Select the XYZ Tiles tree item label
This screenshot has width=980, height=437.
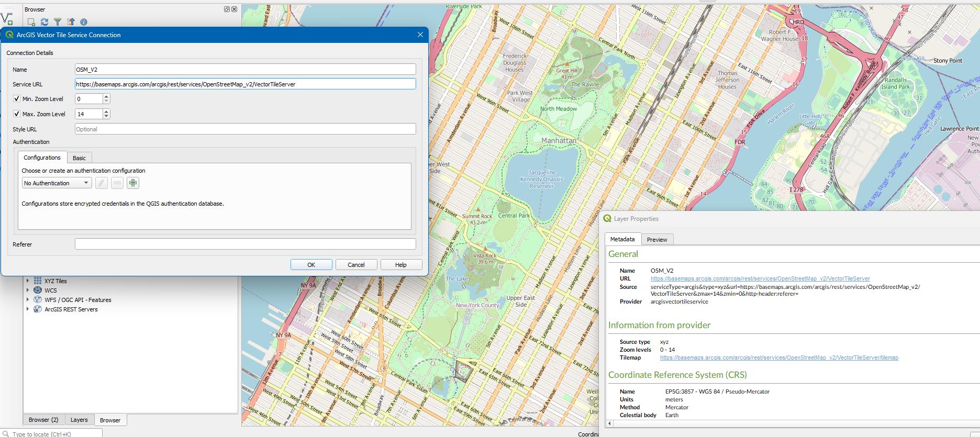(x=55, y=281)
